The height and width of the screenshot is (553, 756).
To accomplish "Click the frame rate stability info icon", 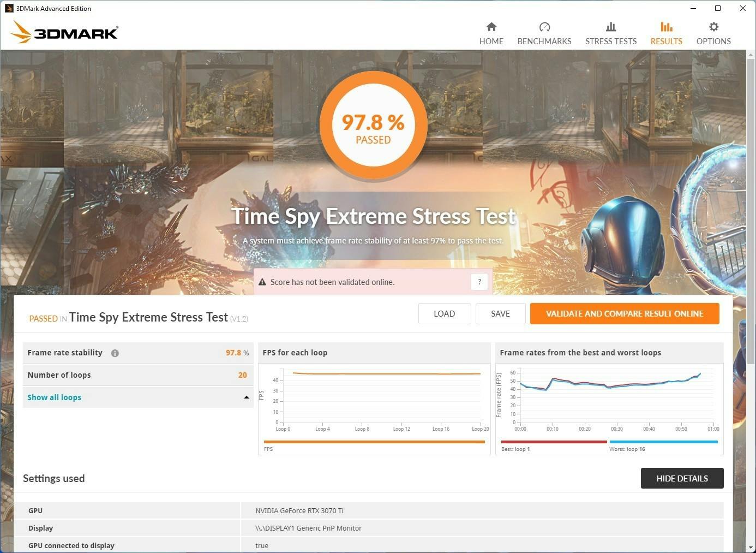I will coord(115,353).
